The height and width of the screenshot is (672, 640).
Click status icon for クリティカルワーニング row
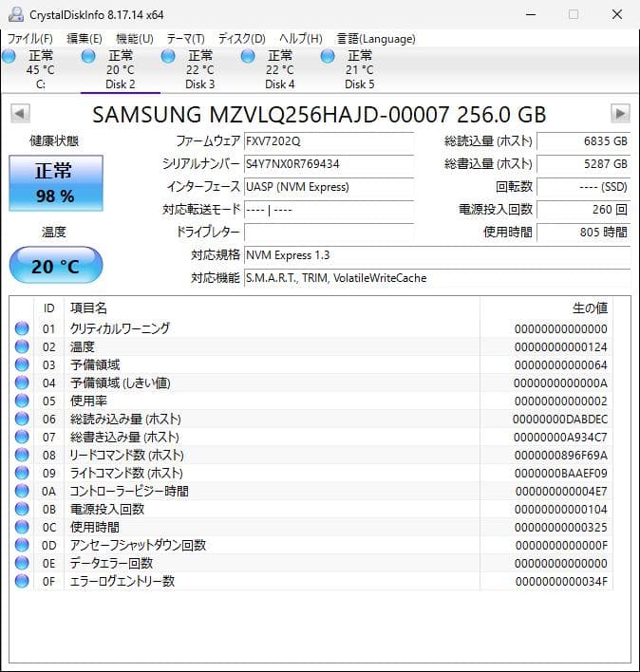pos(22,328)
